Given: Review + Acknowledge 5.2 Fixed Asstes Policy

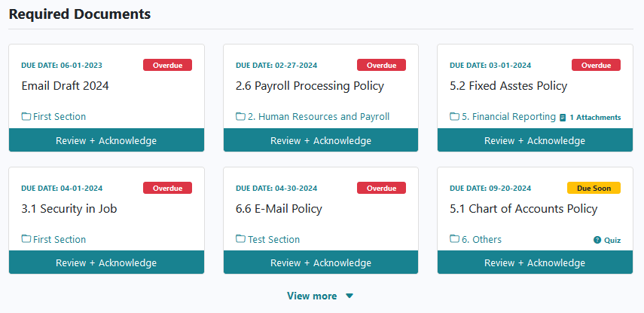Looking at the screenshot, I should (x=535, y=140).
